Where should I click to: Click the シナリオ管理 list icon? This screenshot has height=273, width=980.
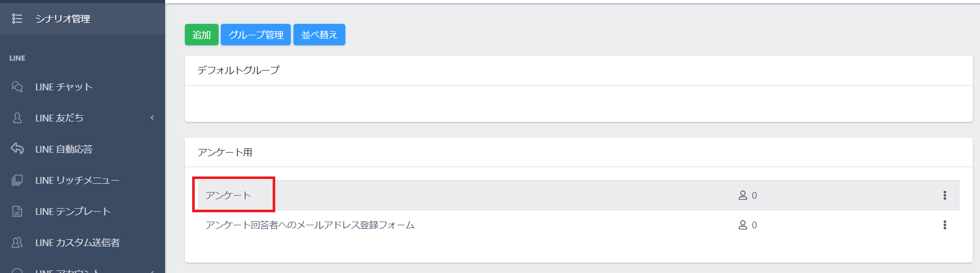(x=17, y=19)
